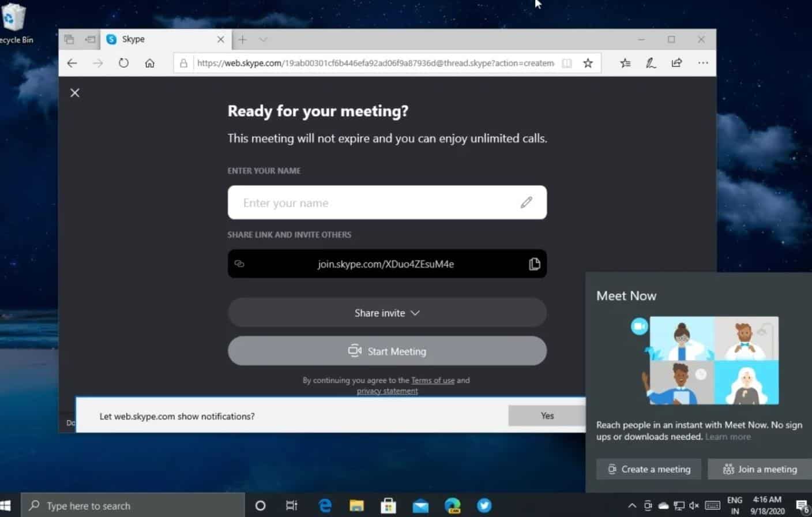812x517 pixels.
Task: Copy meeting link with clipboard icon
Action: tap(535, 264)
